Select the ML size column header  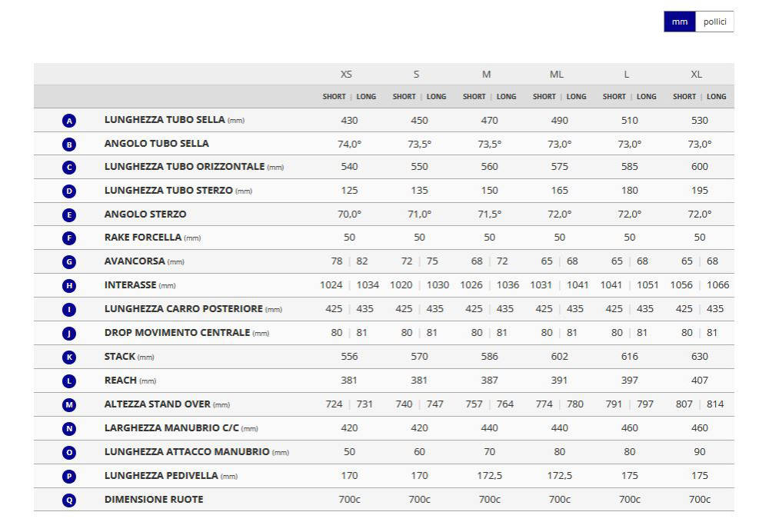pos(556,74)
